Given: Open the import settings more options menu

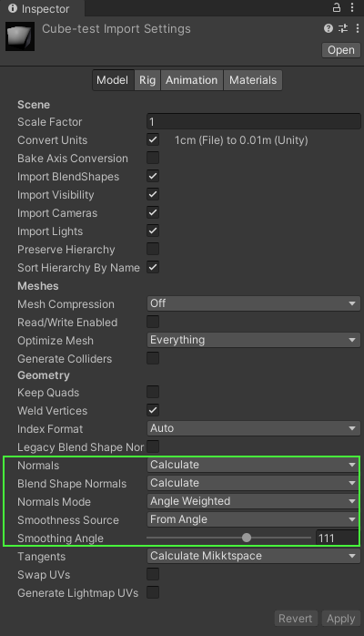Looking at the screenshot, I should [x=357, y=28].
